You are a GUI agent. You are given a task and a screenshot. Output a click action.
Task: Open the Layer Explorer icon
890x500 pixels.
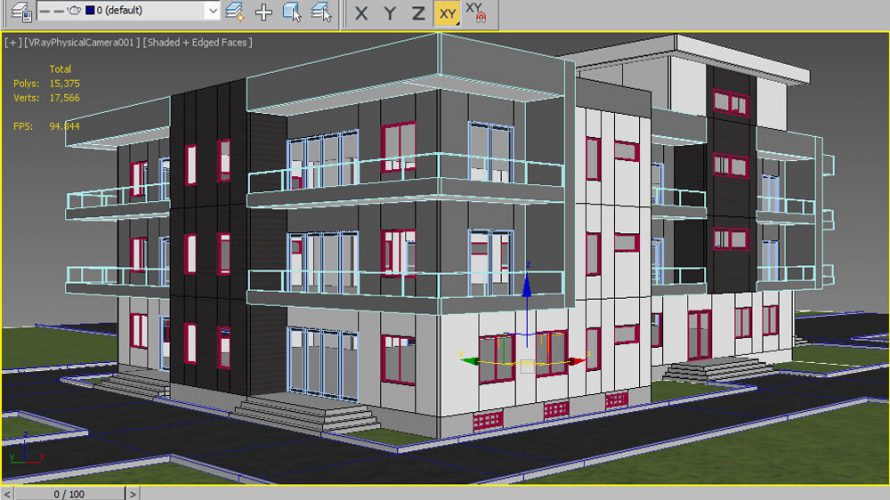pyautogui.click(x=19, y=12)
